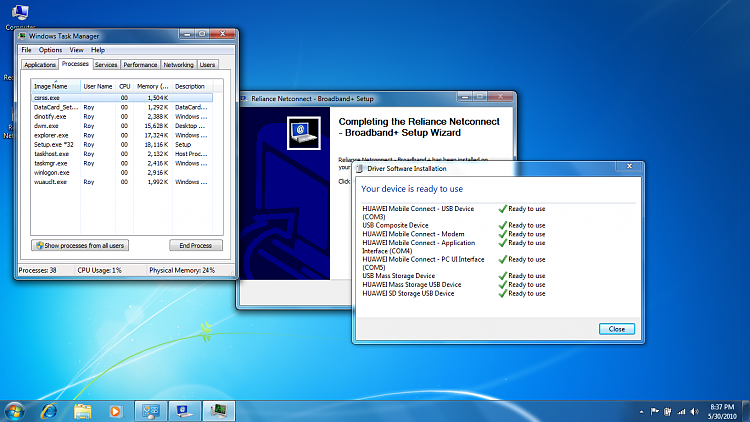The width and height of the screenshot is (750, 422).
Task: Click the CPU Usage: 1% status text
Action: [x=99, y=270]
